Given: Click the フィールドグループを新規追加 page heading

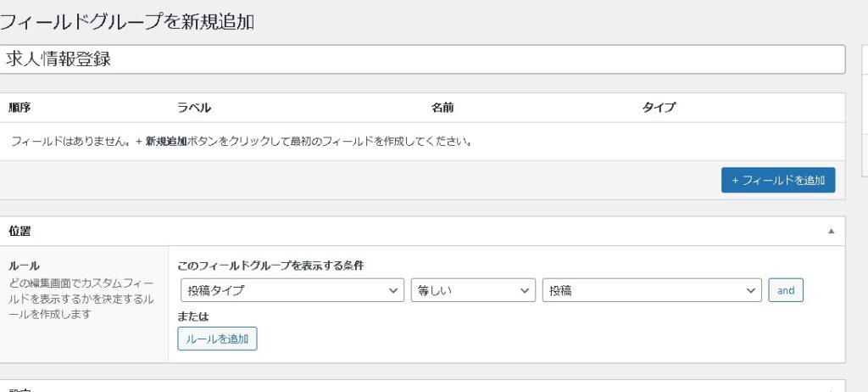Looking at the screenshot, I should click(127, 22).
